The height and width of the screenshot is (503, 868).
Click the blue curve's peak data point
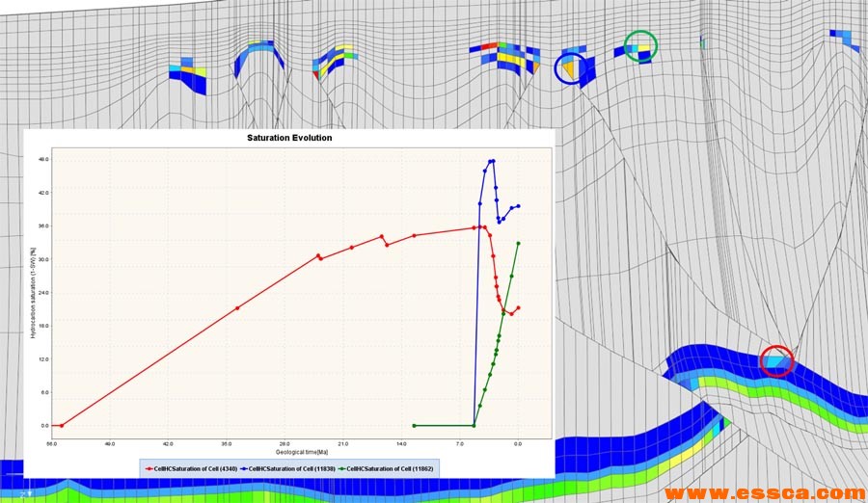tap(493, 161)
